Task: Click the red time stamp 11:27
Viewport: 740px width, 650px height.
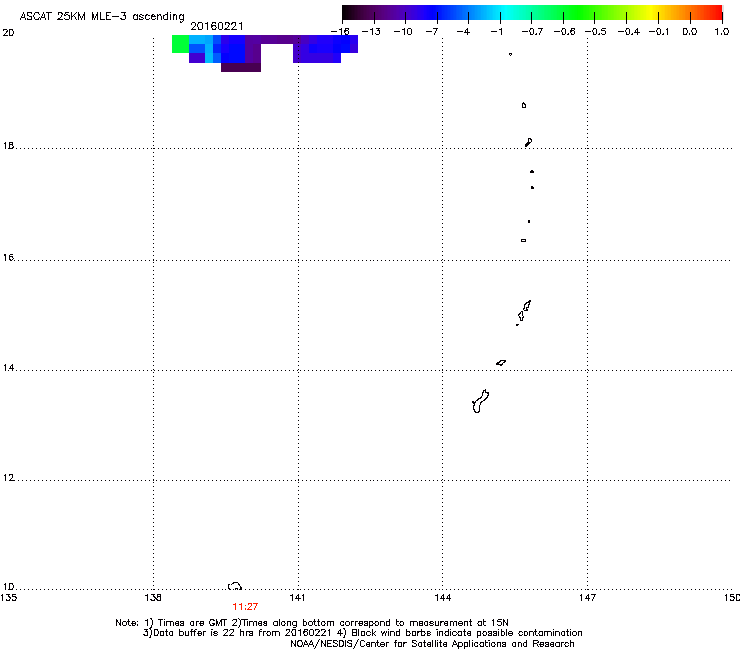Action: [245, 607]
